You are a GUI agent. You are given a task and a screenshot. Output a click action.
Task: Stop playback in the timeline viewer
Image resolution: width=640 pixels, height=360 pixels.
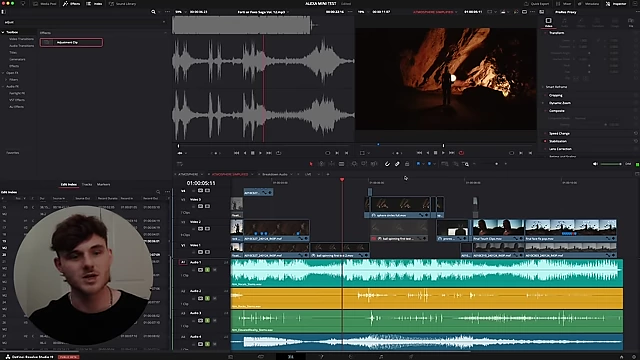(436, 153)
